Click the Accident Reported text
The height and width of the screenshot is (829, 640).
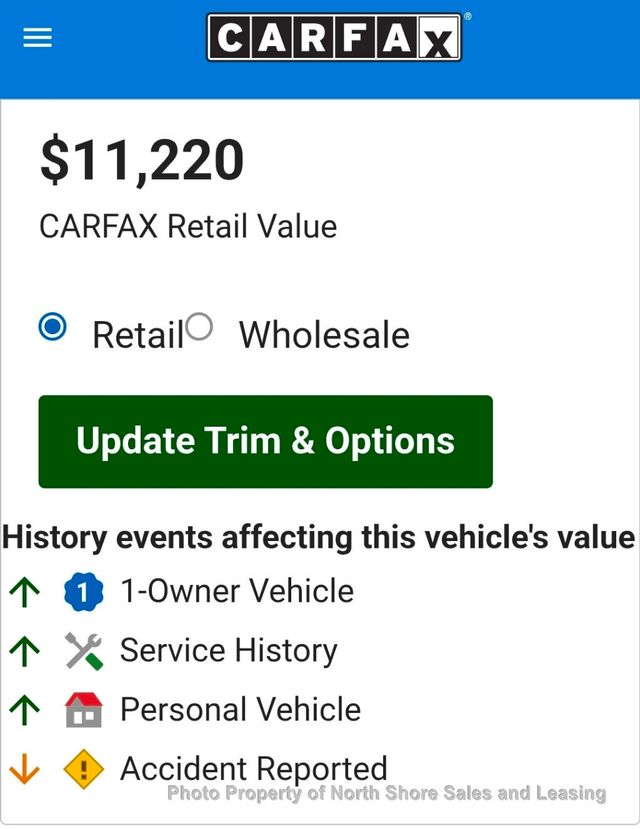coord(253,768)
